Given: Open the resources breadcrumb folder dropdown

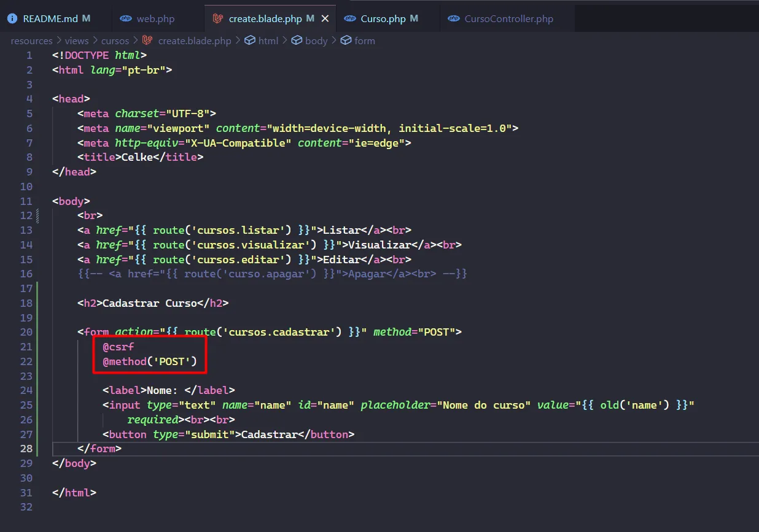Looking at the screenshot, I should coord(31,40).
